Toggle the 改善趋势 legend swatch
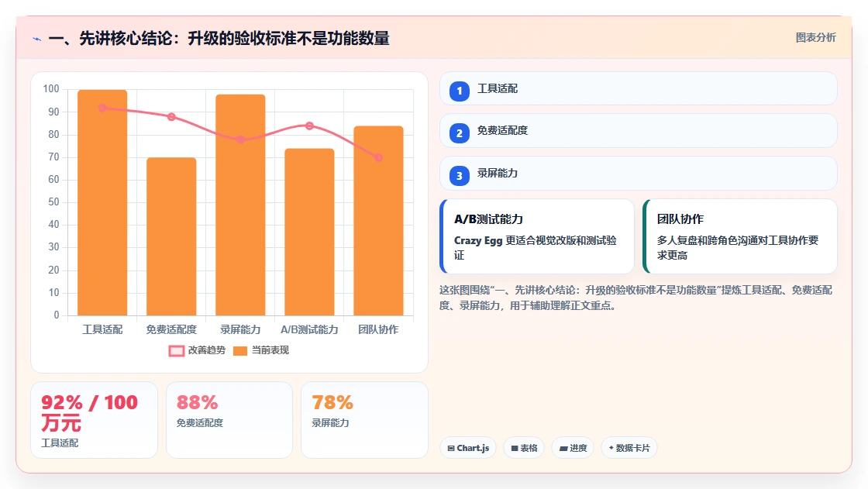This screenshot has width=868, height=489. point(177,350)
